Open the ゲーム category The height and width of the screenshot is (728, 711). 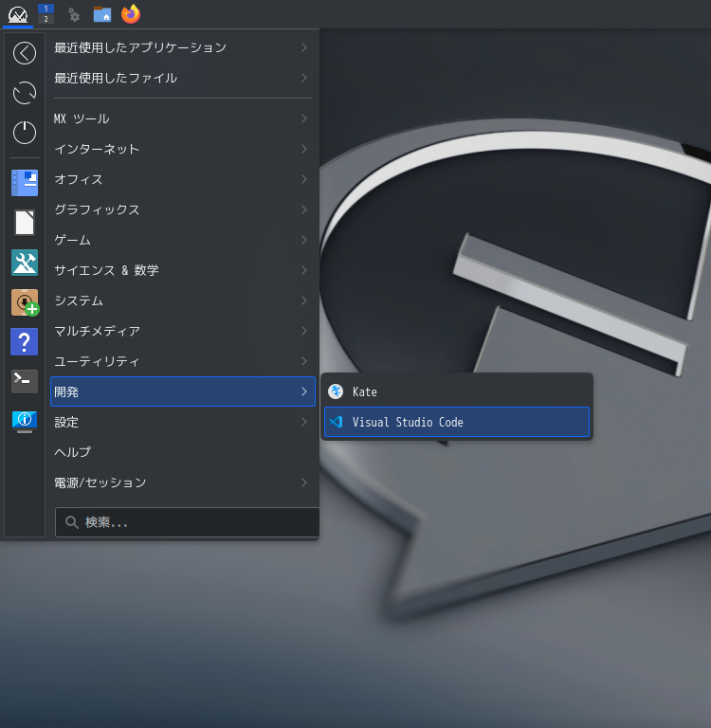(x=183, y=240)
